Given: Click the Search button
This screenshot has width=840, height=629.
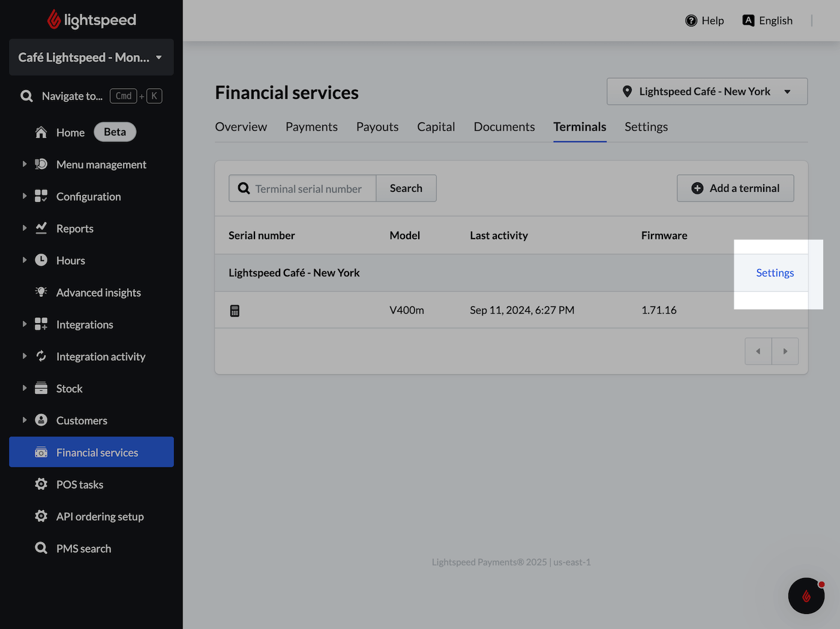Looking at the screenshot, I should (406, 188).
